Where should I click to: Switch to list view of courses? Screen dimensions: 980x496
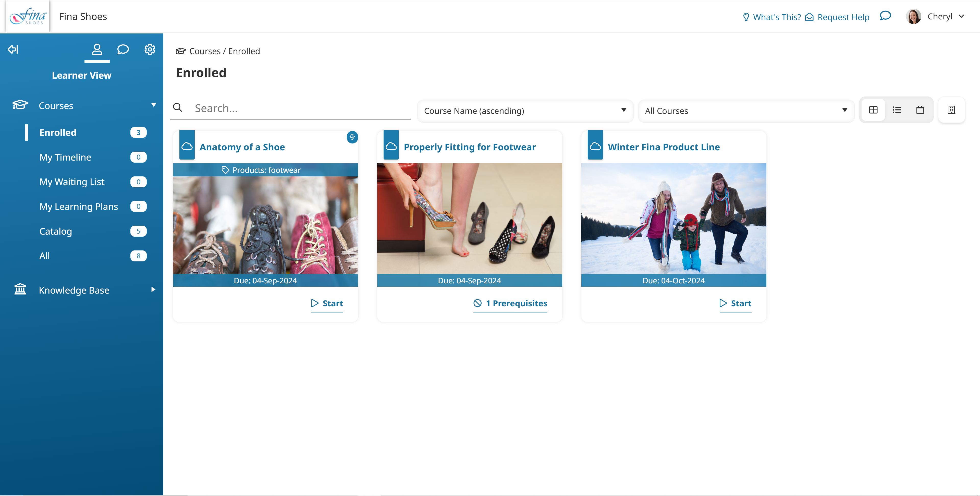pyautogui.click(x=897, y=110)
